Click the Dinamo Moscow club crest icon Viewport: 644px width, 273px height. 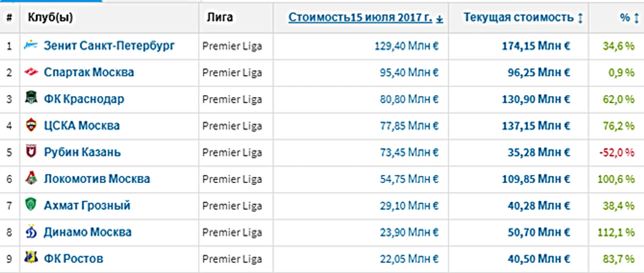coord(31,232)
